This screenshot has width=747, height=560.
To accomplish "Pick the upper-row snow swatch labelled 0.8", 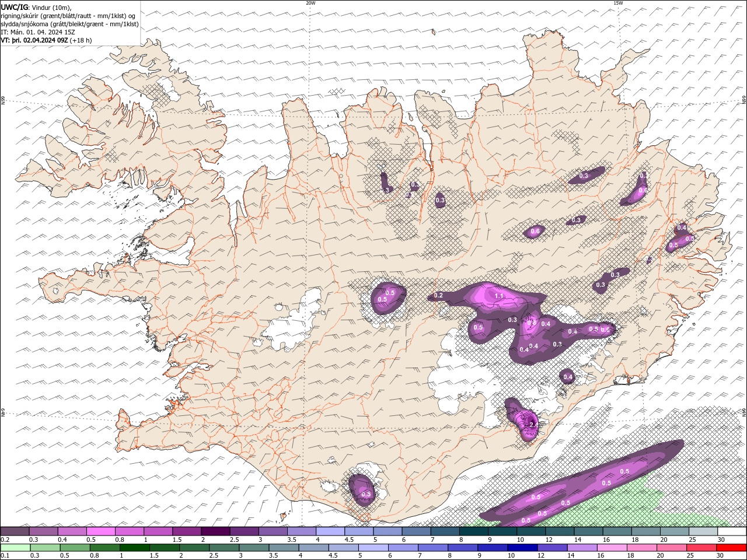I will click(129, 531).
